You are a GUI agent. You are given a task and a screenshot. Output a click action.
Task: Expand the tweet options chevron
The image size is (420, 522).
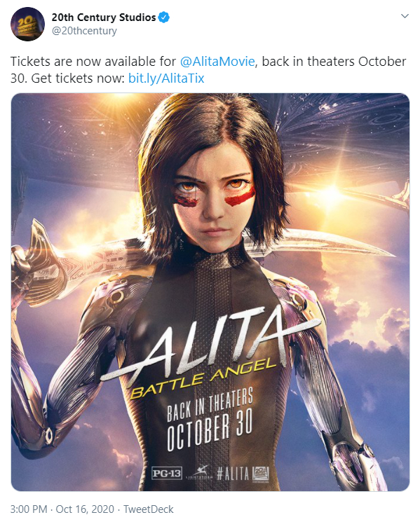(x=405, y=16)
